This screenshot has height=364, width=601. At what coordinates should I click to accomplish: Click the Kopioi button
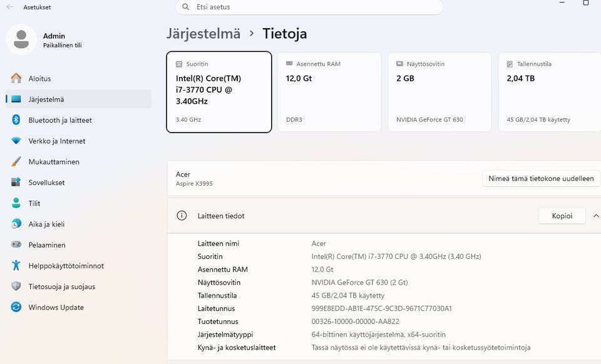[562, 216]
